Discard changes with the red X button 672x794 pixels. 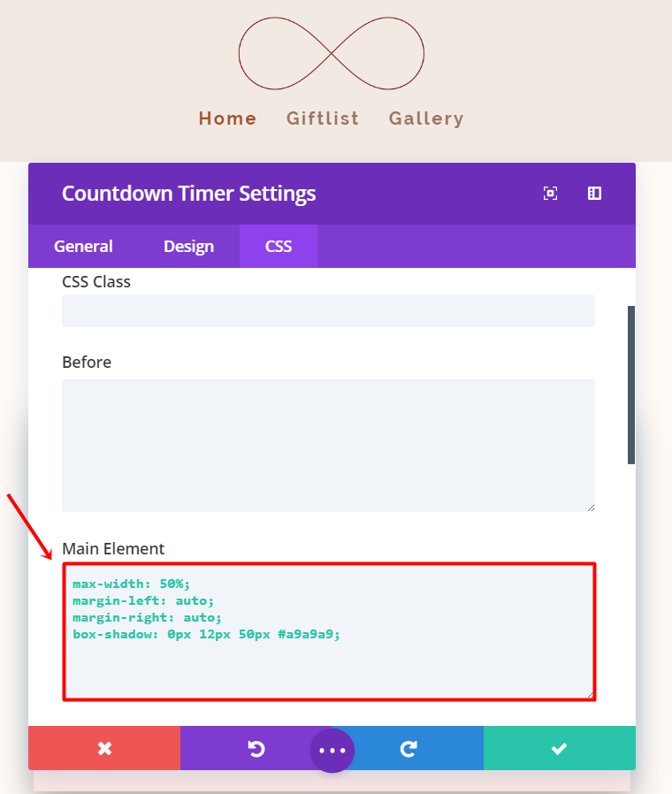(x=104, y=749)
